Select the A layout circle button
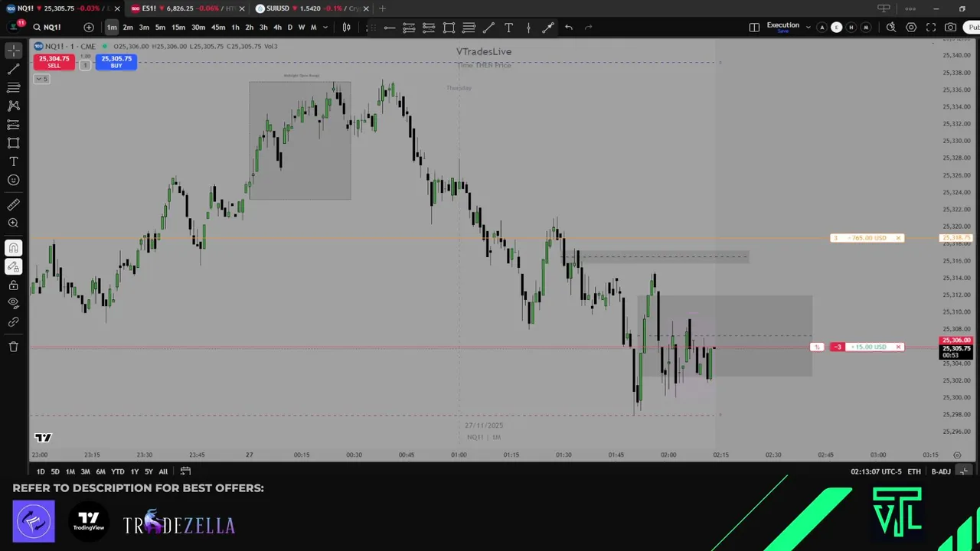 click(822, 28)
